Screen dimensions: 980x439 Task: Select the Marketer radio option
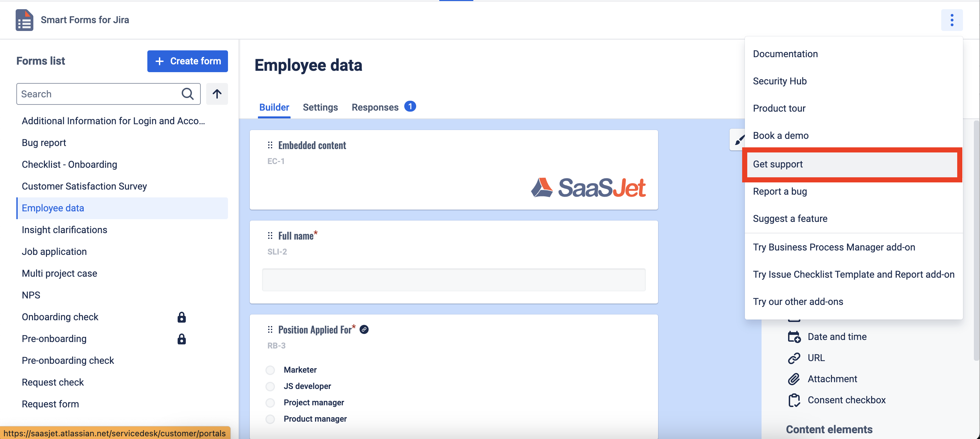tap(270, 370)
